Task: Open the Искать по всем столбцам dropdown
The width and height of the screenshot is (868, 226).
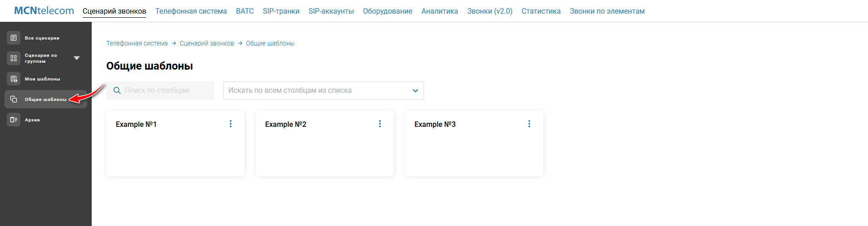Action: 324,90
